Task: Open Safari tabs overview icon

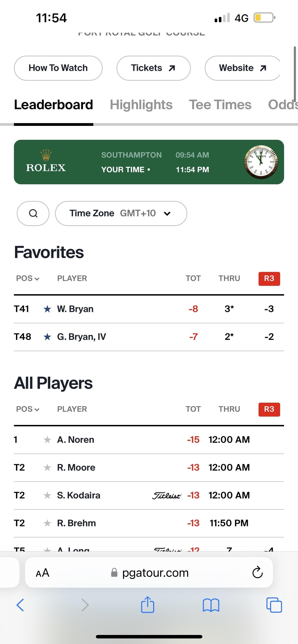Action: tap(274, 605)
